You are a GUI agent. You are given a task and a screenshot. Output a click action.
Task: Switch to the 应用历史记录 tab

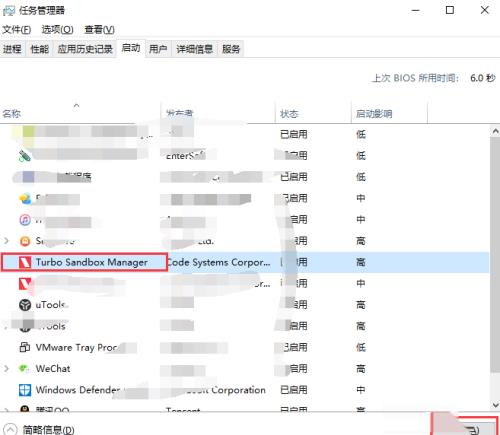point(85,49)
